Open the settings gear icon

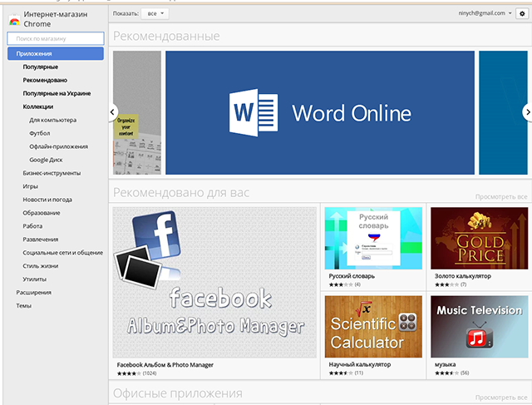click(522, 13)
